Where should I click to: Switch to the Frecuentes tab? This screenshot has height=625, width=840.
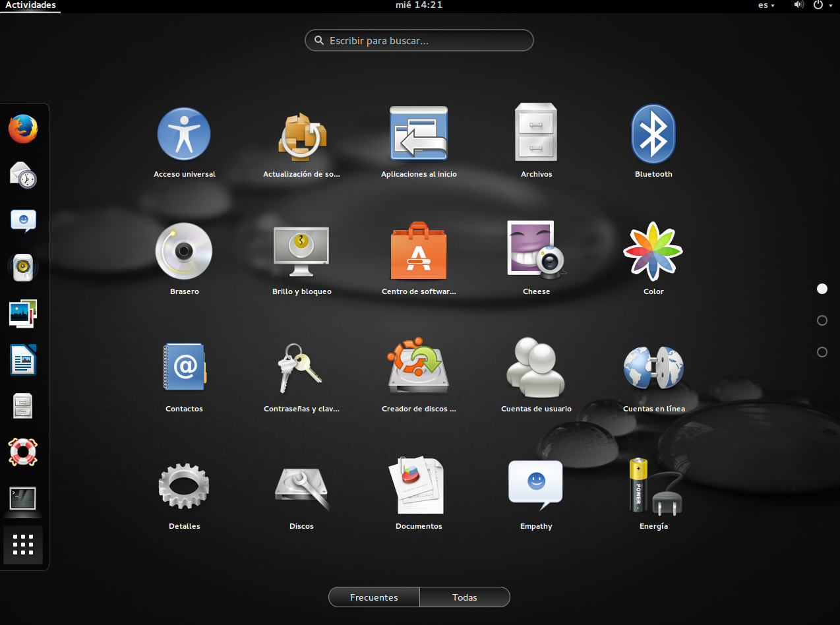374,597
